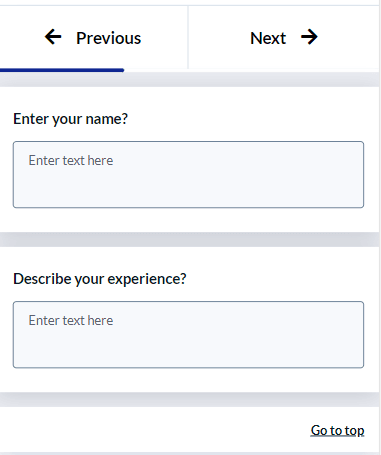
Task: Select the 'Describe your experience?' question label
Action: [100, 279]
